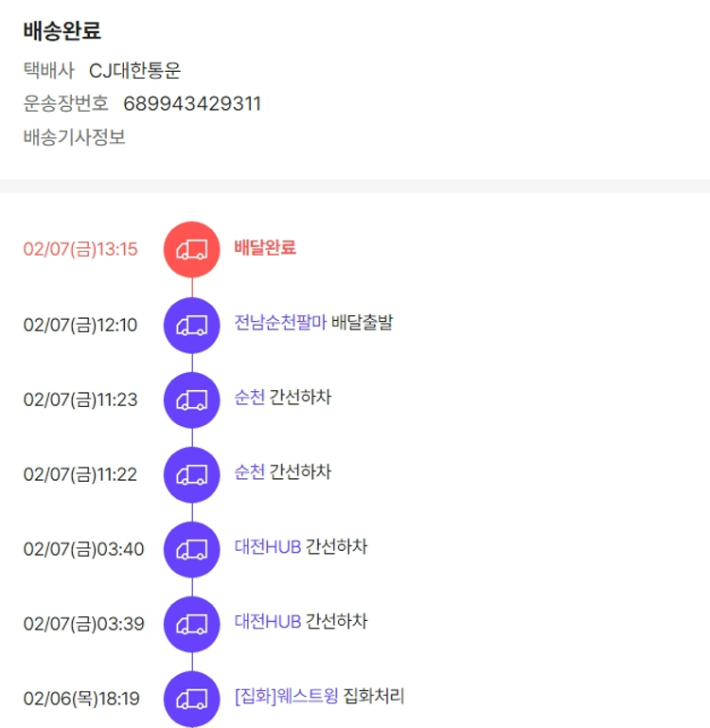The width and height of the screenshot is (710, 728).
Task: Click courier name CJ대한통운
Action: 134,70
